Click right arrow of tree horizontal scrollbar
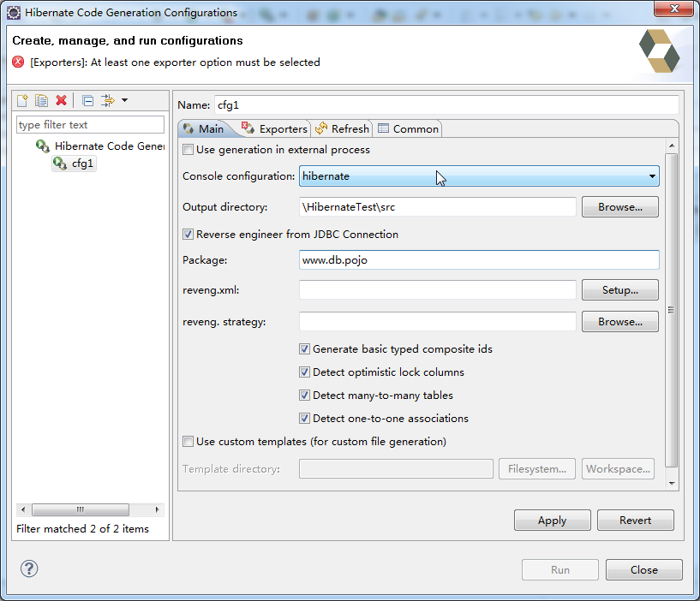 157,509
